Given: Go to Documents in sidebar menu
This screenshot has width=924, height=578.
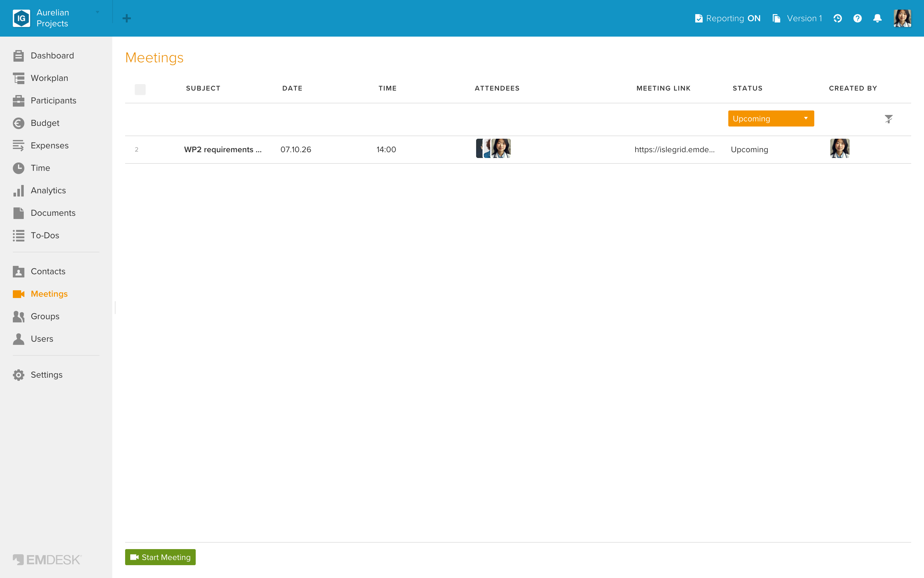Looking at the screenshot, I should [x=53, y=213].
